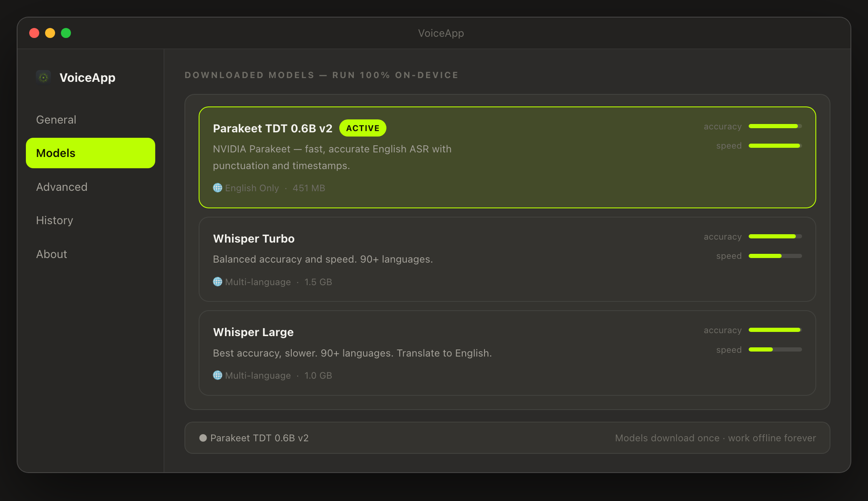Viewport: 868px width, 501px height.
Task: Click Multi-language label on Whisper Turbo
Action: [x=258, y=282]
